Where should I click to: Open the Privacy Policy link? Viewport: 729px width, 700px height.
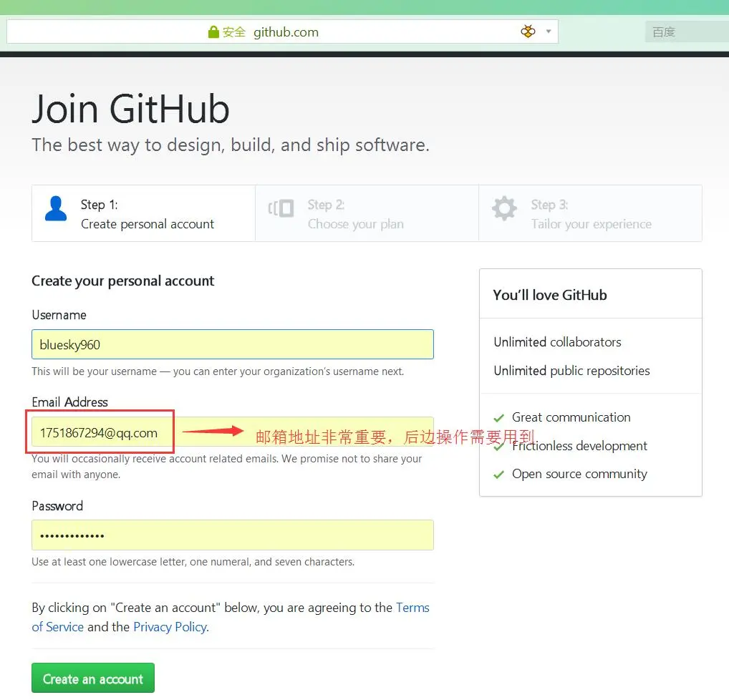coord(170,627)
